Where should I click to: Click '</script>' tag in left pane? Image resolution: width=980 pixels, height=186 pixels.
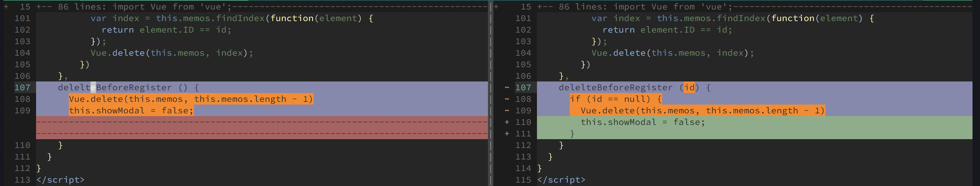61,180
